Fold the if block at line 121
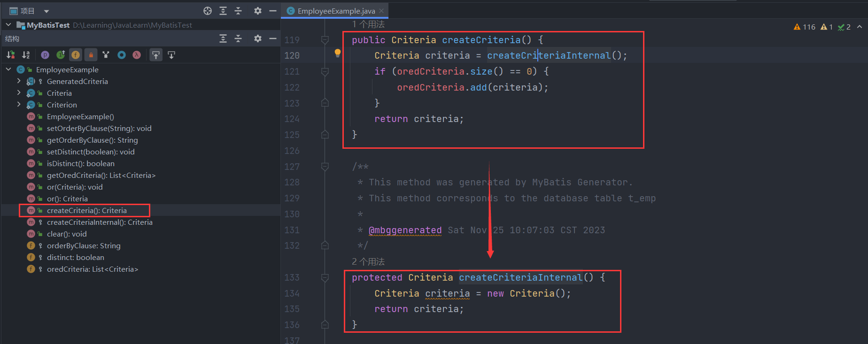868x344 pixels. pos(325,71)
